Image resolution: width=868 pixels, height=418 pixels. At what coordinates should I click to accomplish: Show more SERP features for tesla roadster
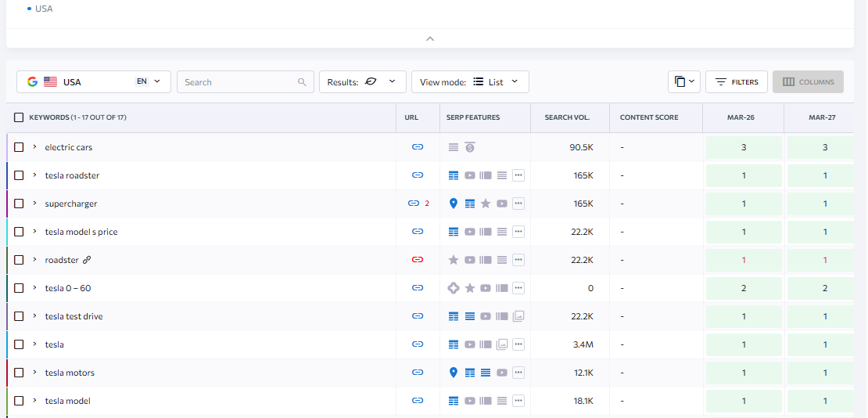518,175
